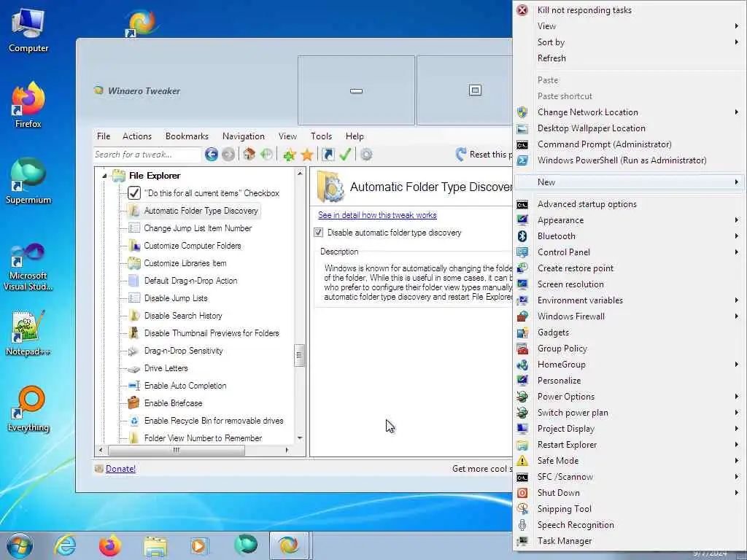
Task: Expand the View submenu in context menu
Action: pos(737,26)
